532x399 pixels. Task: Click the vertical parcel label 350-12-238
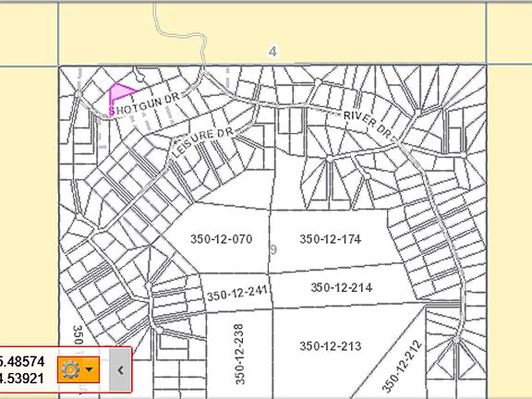point(239,355)
